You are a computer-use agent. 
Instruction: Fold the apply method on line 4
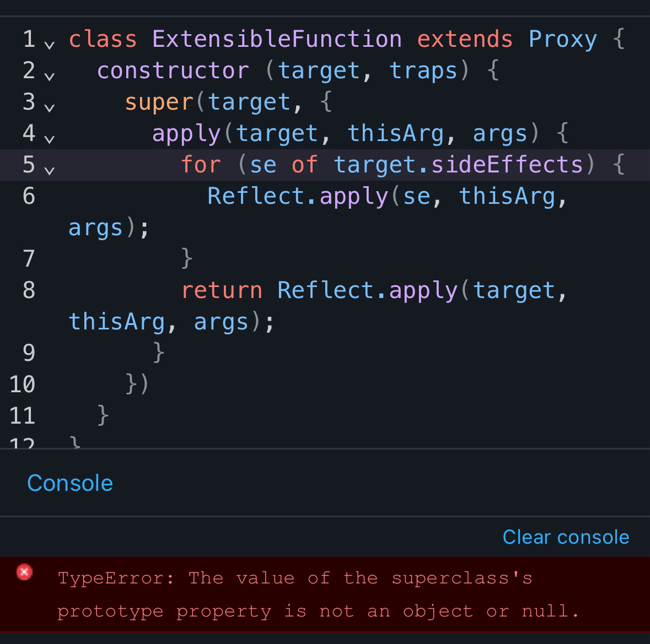(50, 138)
